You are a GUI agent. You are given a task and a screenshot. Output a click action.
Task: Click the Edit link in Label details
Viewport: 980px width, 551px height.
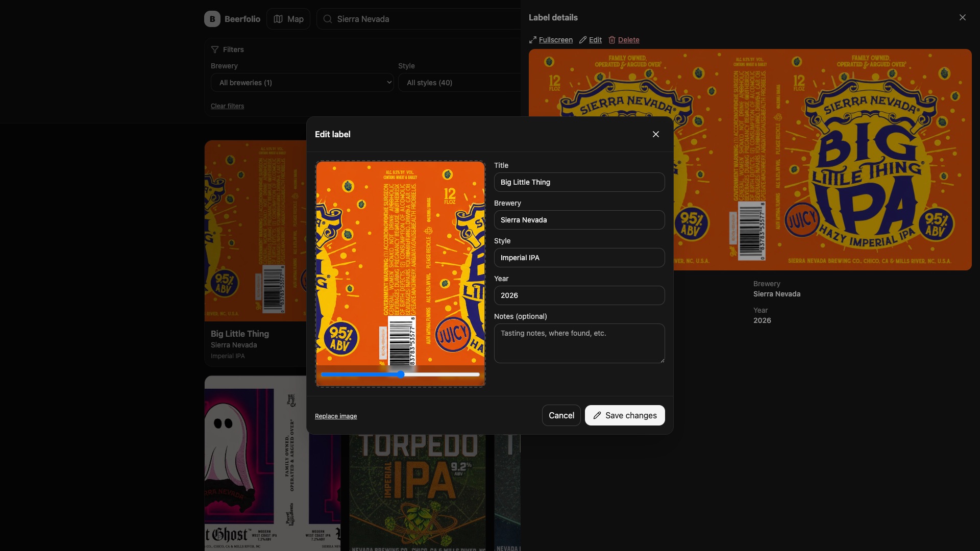[595, 40]
